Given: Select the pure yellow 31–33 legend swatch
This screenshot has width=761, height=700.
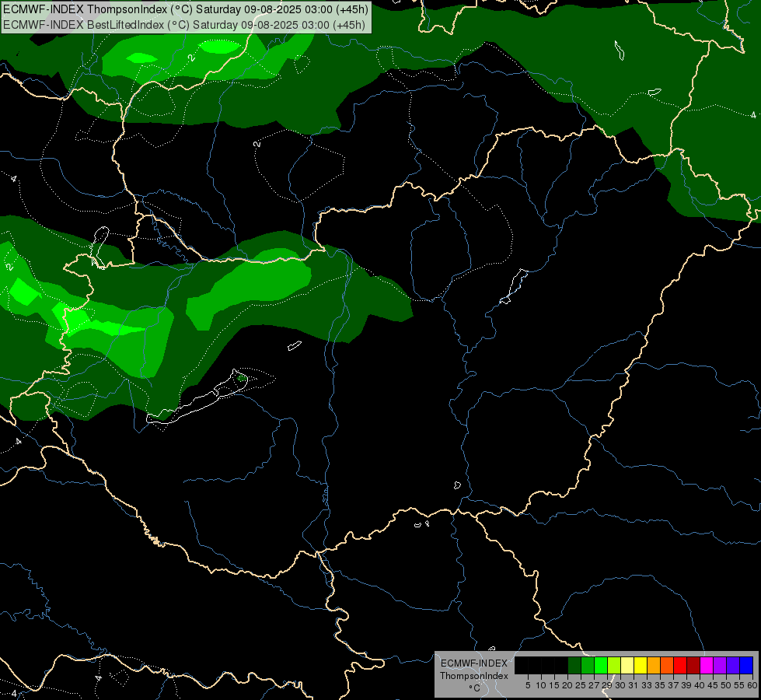Looking at the screenshot, I should tap(641, 665).
